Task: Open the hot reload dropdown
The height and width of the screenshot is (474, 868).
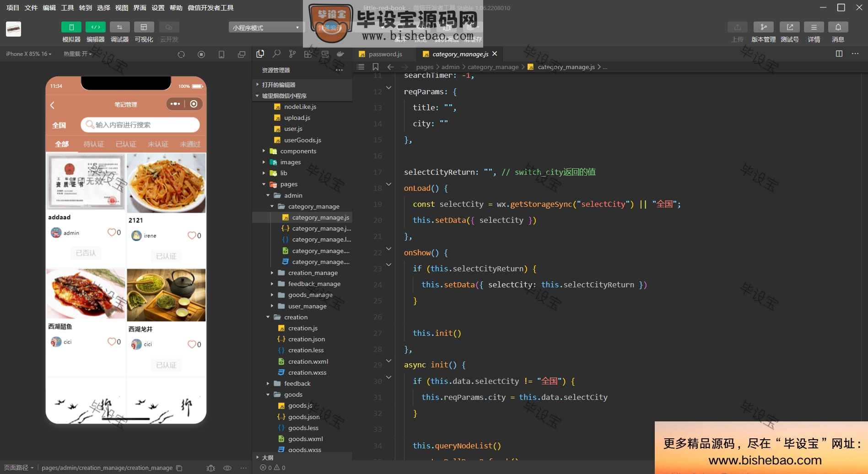Action: (77, 54)
